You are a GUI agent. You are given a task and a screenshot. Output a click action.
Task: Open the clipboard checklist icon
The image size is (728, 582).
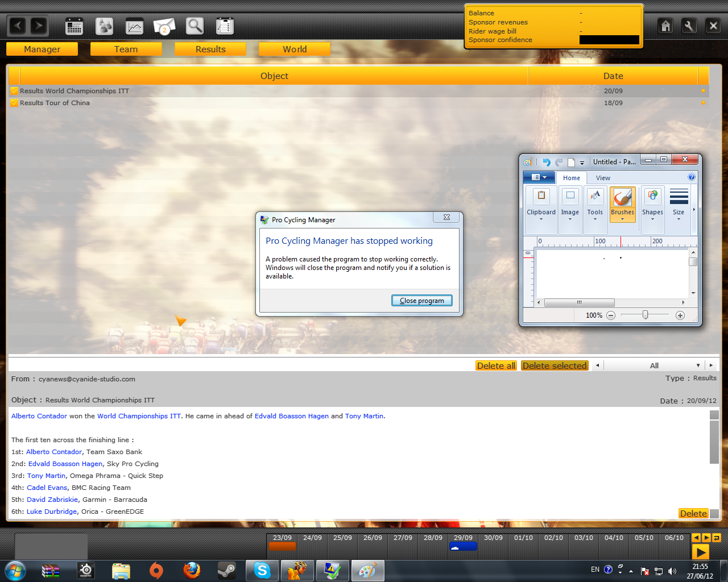tap(225, 26)
